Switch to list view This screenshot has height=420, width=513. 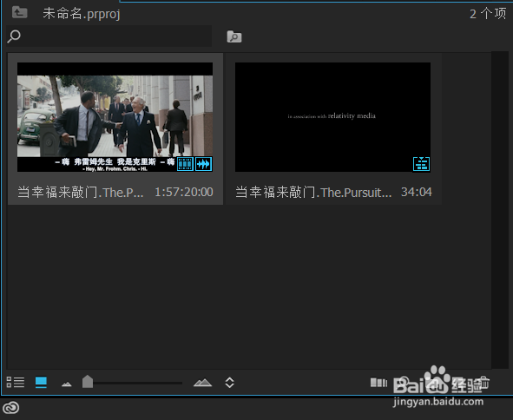click(16, 382)
